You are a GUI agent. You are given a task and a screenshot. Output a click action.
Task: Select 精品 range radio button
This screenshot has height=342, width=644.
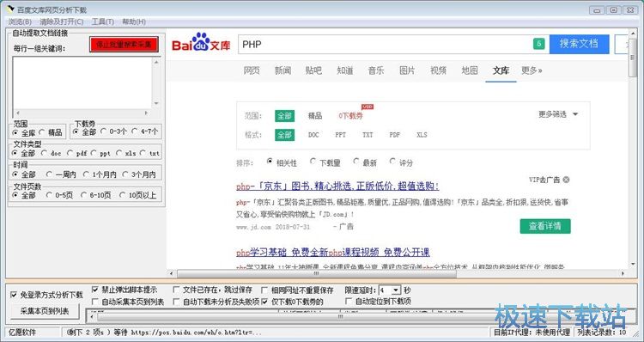click(x=50, y=132)
